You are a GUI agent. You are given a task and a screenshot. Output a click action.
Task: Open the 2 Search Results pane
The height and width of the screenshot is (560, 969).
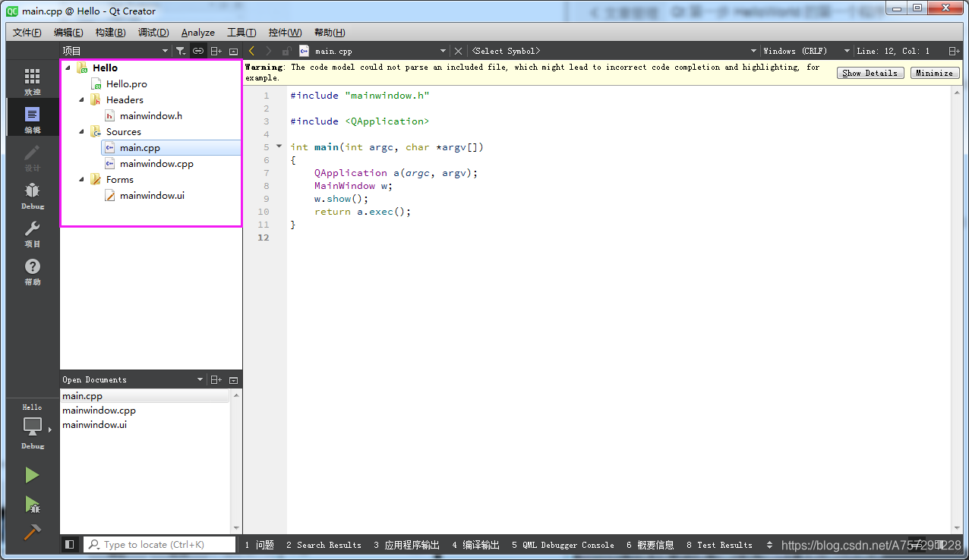pos(324,545)
